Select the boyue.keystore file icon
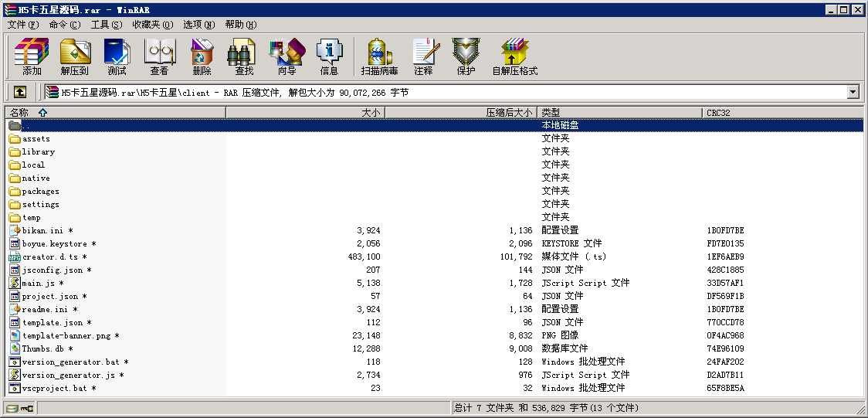Image resolution: width=868 pixels, height=418 pixels. [x=15, y=243]
